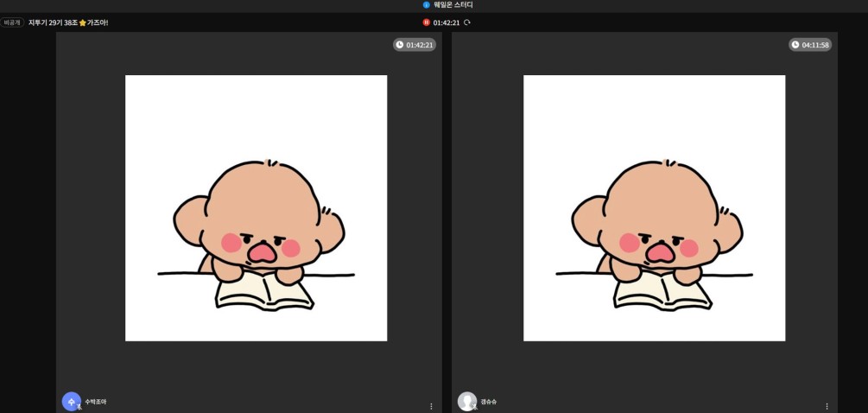Click the 비공개 private room badge
Screen dimensions: 868x413
point(12,22)
